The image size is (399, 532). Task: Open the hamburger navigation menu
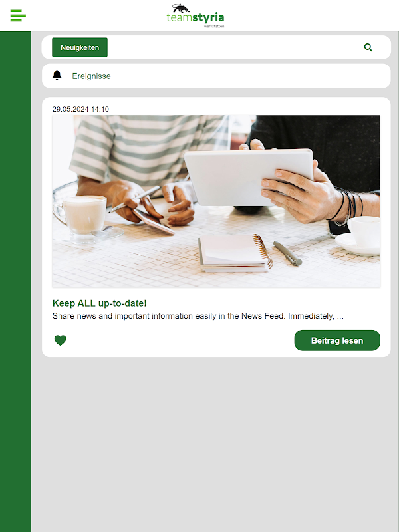pyautogui.click(x=18, y=15)
